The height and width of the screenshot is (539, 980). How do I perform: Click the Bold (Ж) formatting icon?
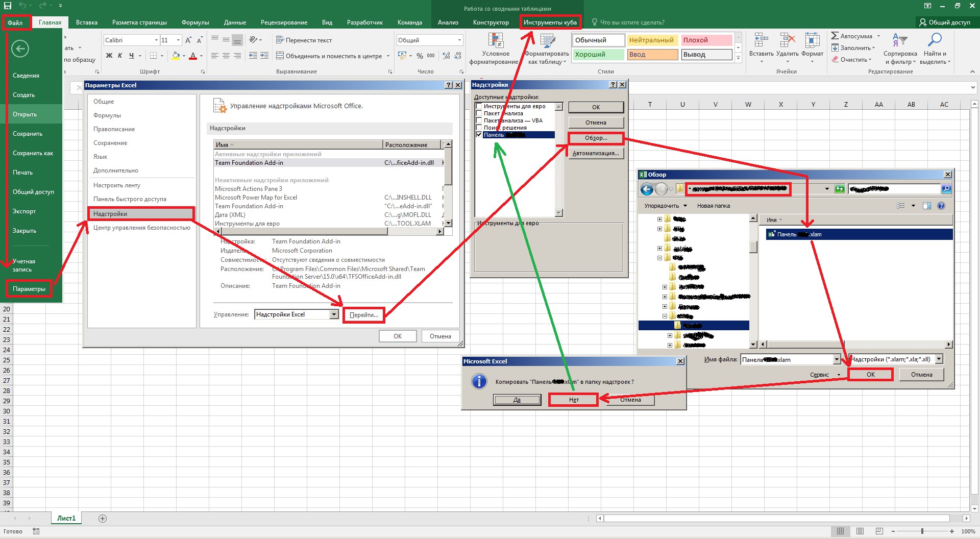coord(109,56)
